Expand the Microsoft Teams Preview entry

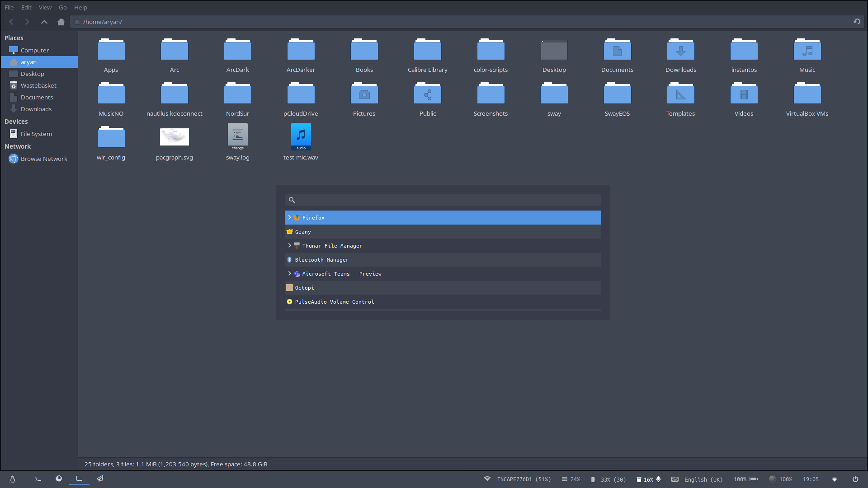coord(289,273)
